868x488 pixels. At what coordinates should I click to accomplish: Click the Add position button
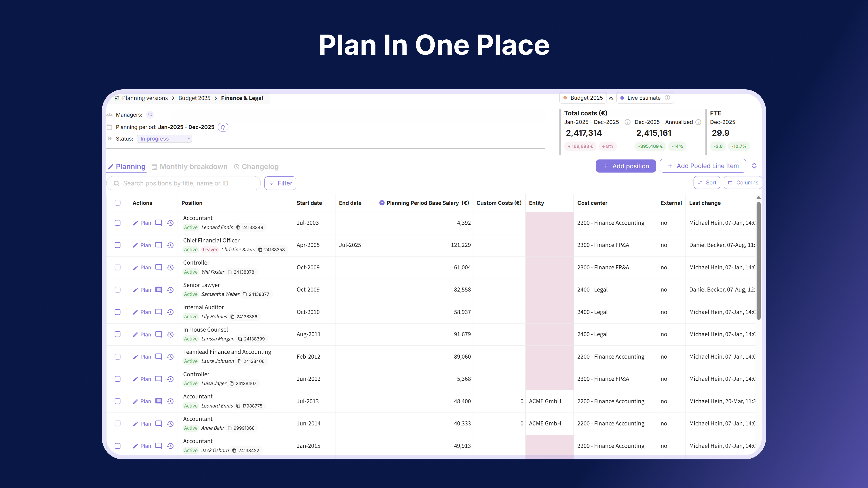click(x=626, y=166)
